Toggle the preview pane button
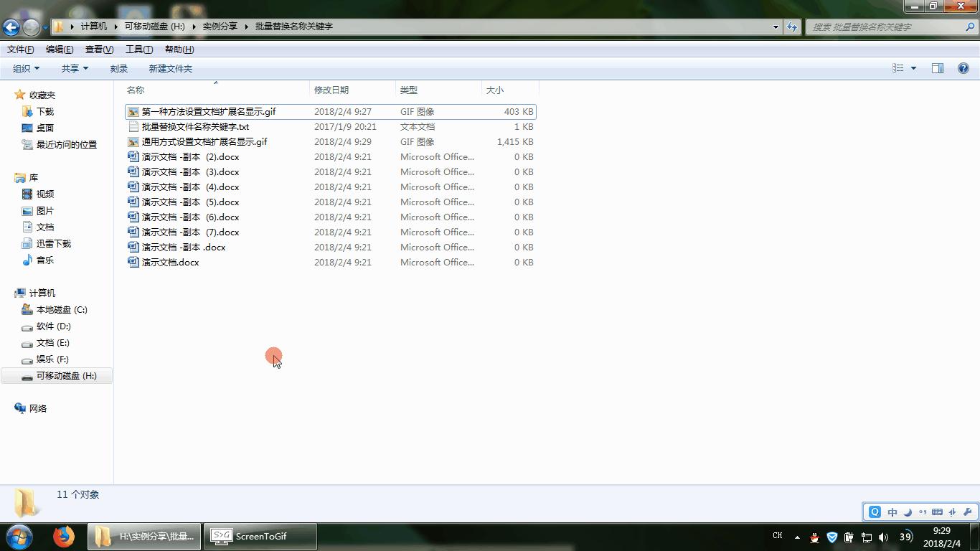 click(937, 68)
